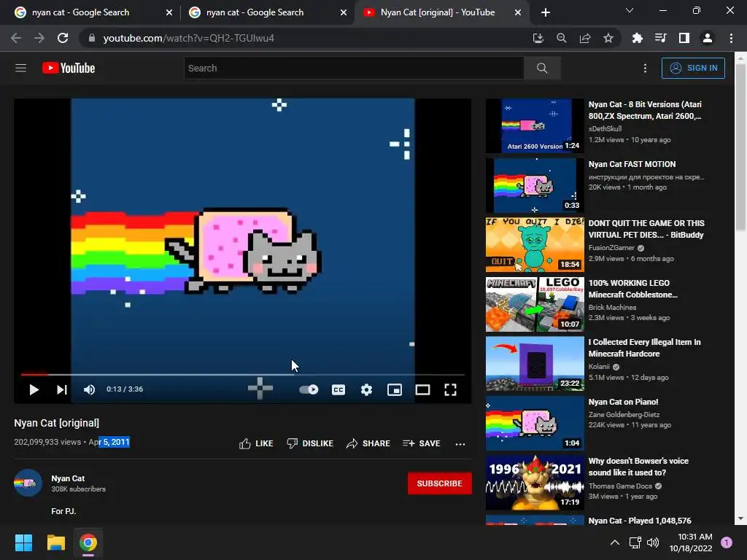Share this page icon in address bar

585,38
